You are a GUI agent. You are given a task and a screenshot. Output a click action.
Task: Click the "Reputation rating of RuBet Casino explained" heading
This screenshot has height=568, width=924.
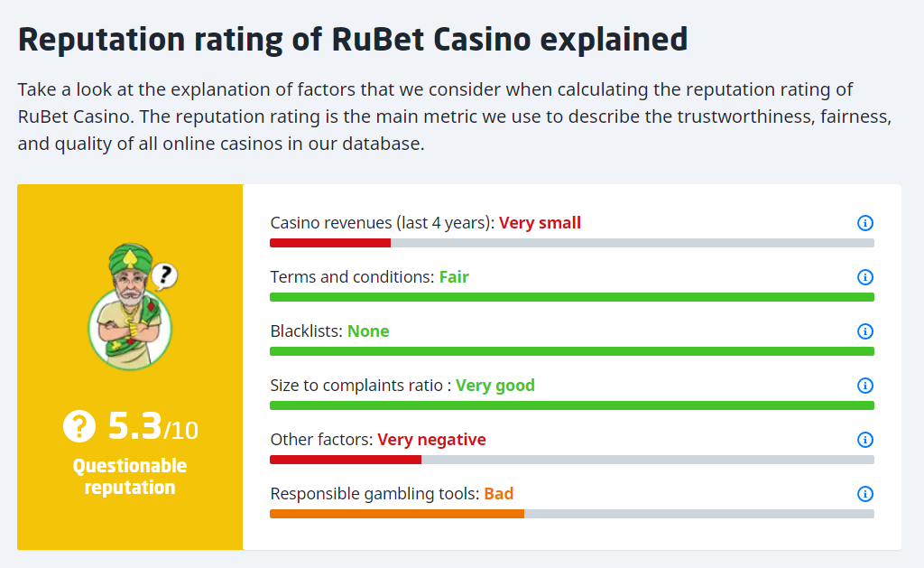(353, 39)
